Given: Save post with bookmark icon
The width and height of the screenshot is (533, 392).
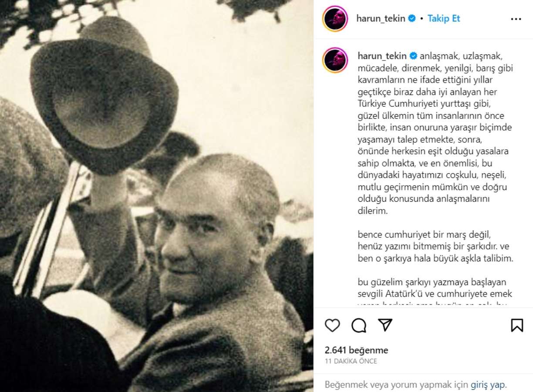Looking at the screenshot, I should tap(517, 325).
